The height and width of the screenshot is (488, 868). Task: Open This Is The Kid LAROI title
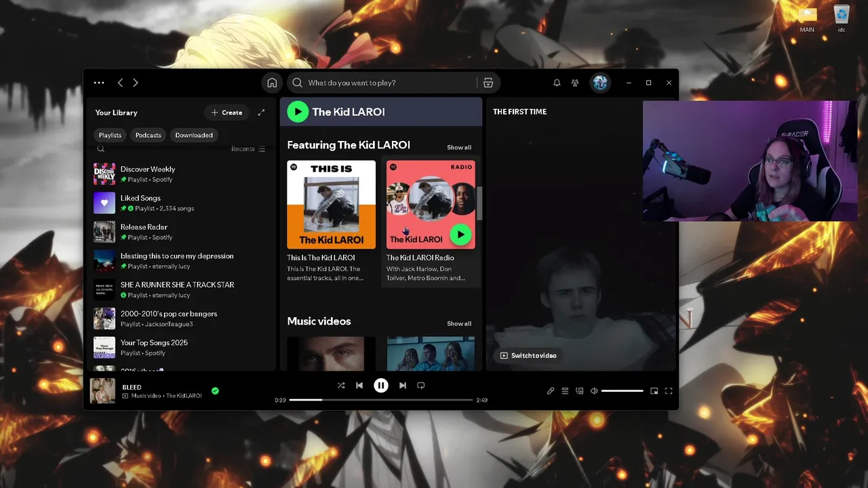321,258
